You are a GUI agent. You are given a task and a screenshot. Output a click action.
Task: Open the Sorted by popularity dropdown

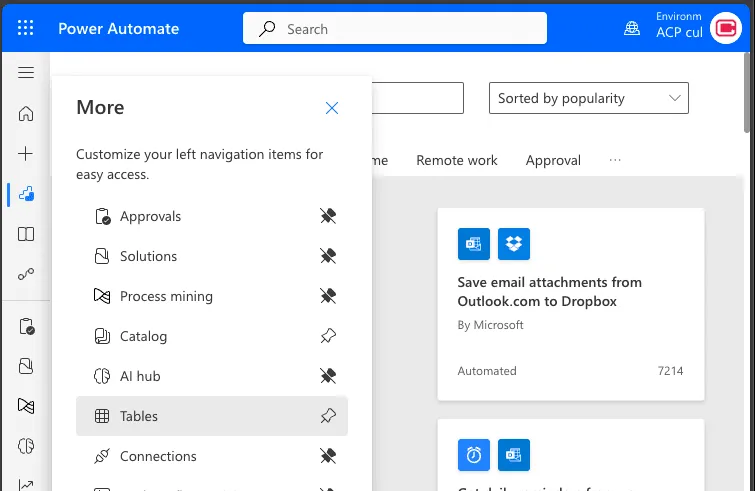(588, 98)
